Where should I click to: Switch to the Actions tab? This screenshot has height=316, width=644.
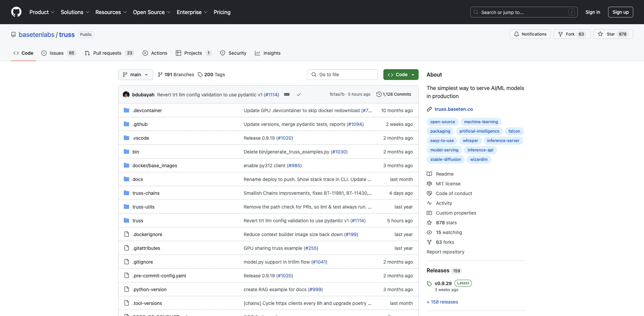(x=155, y=53)
